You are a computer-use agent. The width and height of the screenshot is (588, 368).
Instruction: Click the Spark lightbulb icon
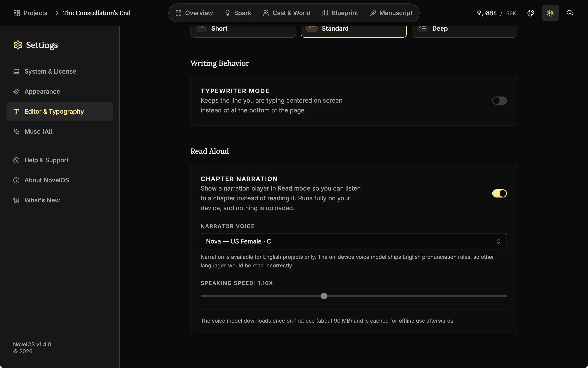click(227, 13)
